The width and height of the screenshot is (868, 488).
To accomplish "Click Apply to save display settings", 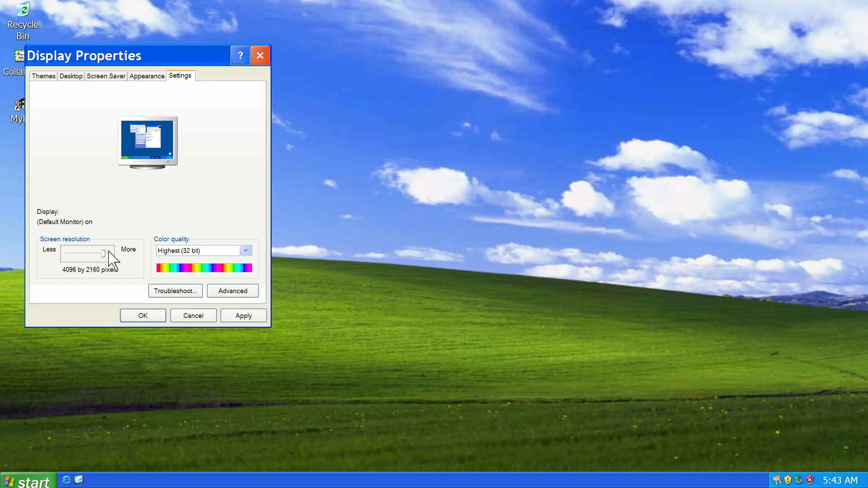I will click(243, 316).
